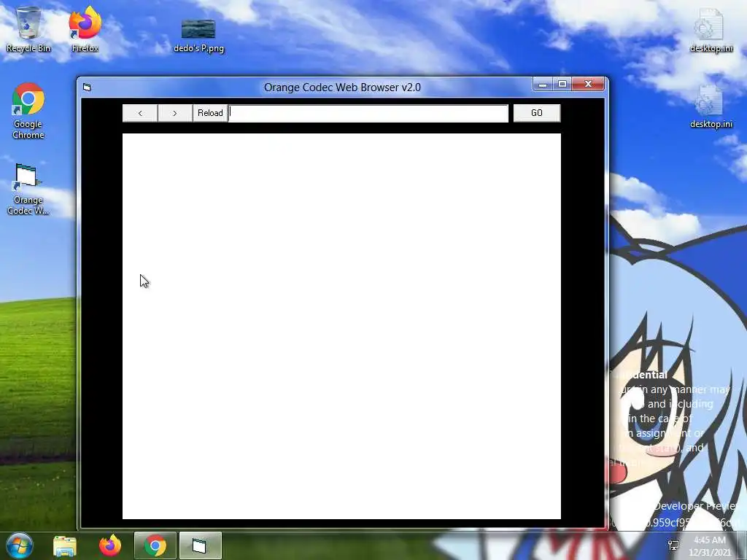Select the Orange Codec W... desktop shortcut
This screenshot has height=560, width=747.
pyautogui.click(x=28, y=189)
